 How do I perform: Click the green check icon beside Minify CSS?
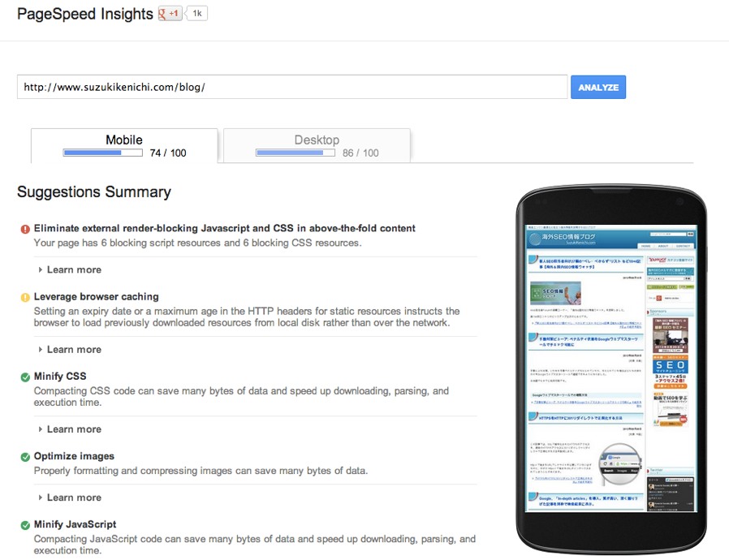(x=25, y=377)
